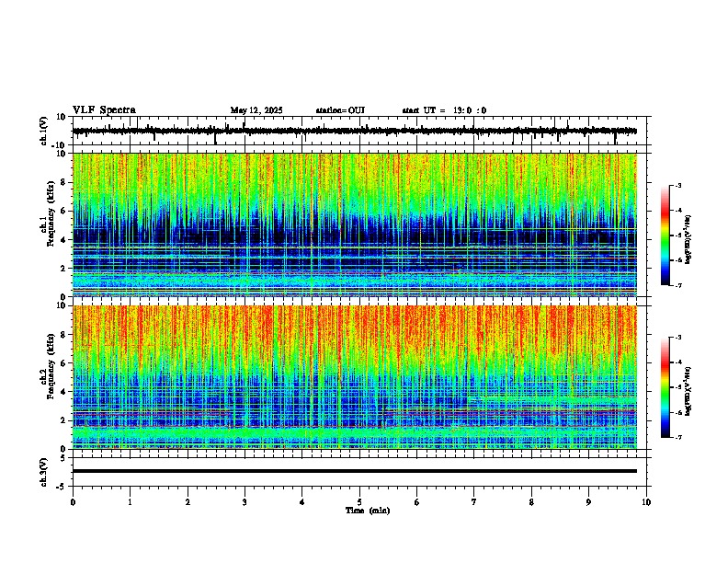Click the "station=OUJ" label
The width and height of the screenshot is (728, 563).
[x=340, y=110]
